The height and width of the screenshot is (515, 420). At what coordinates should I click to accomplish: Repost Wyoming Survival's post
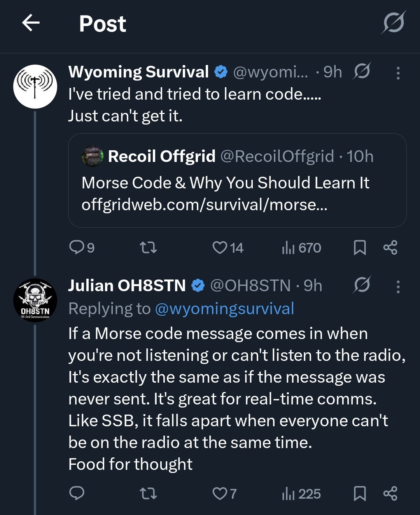[x=148, y=247]
